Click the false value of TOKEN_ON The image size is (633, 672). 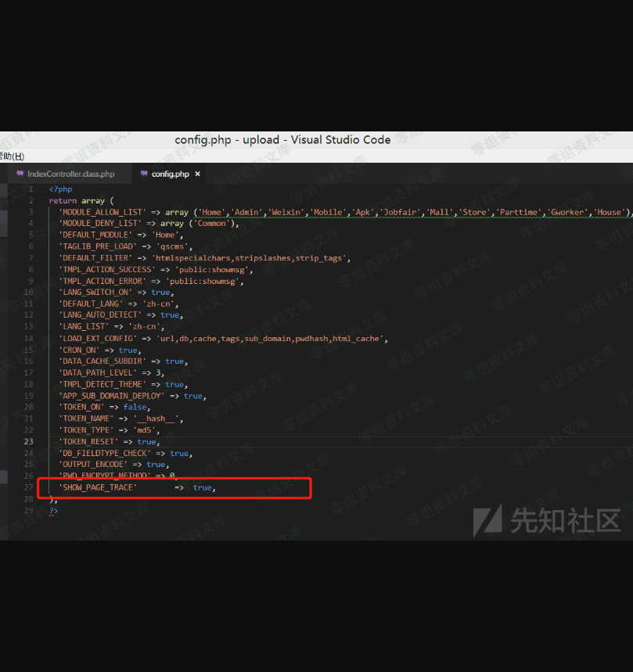tap(136, 407)
